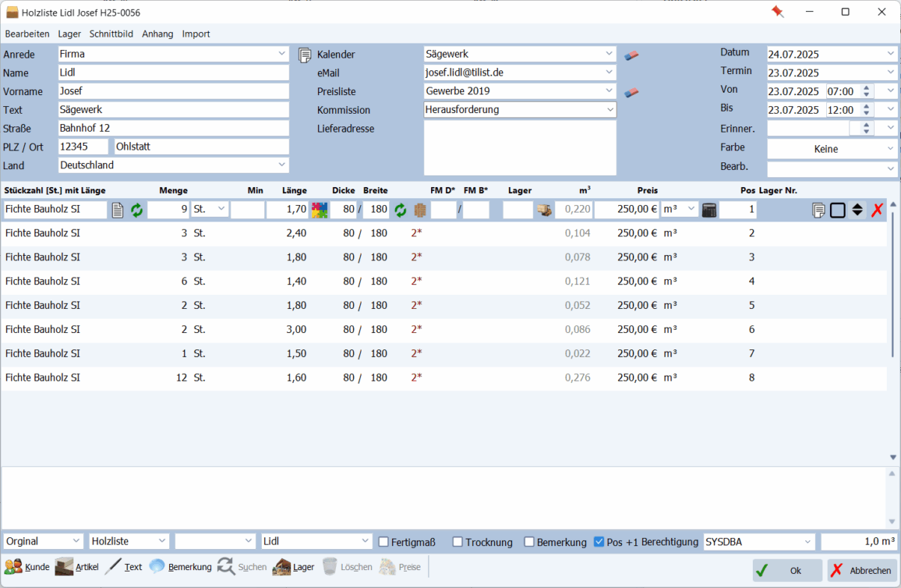Open the Lager menu in the menu bar

pos(70,34)
